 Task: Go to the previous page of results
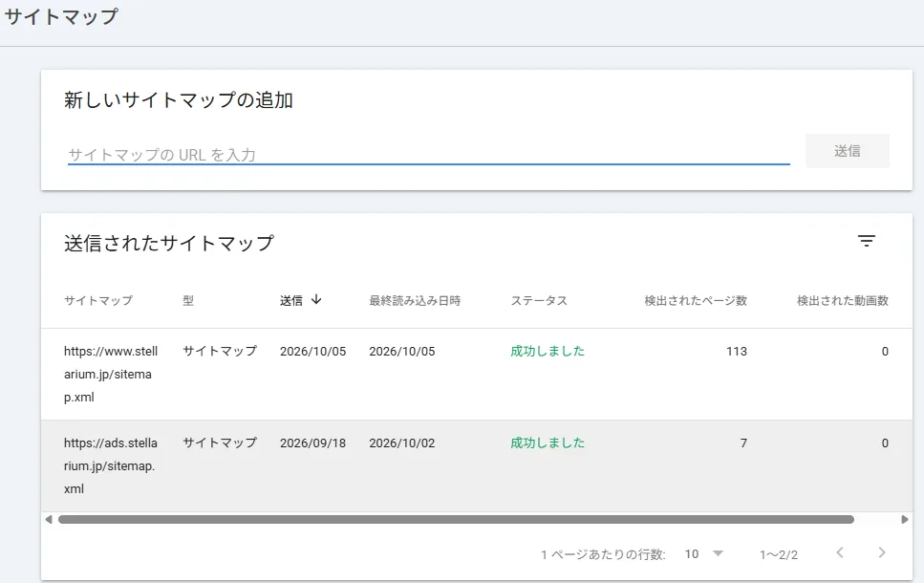(x=840, y=553)
